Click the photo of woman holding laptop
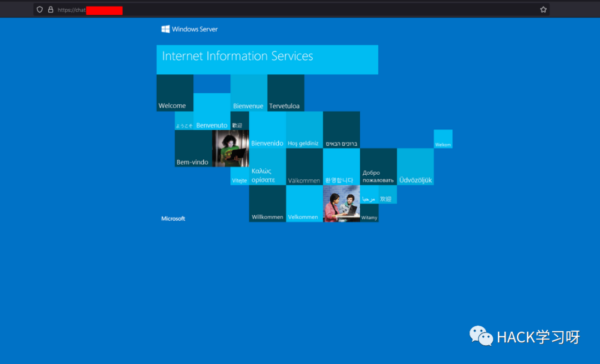This screenshot has width=600, height=364. click(x=231, y=148)
